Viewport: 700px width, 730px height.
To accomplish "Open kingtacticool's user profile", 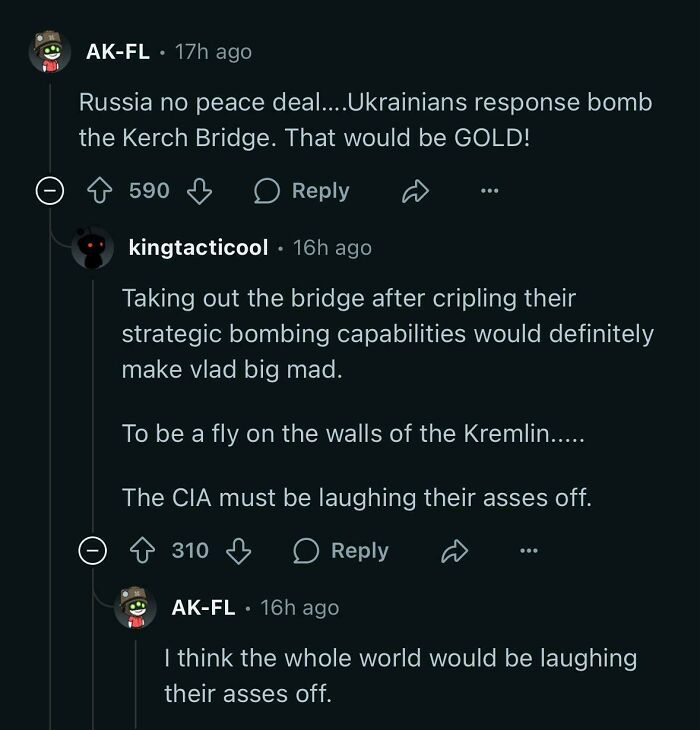I will pyautogui.click(x=198, y=247).
